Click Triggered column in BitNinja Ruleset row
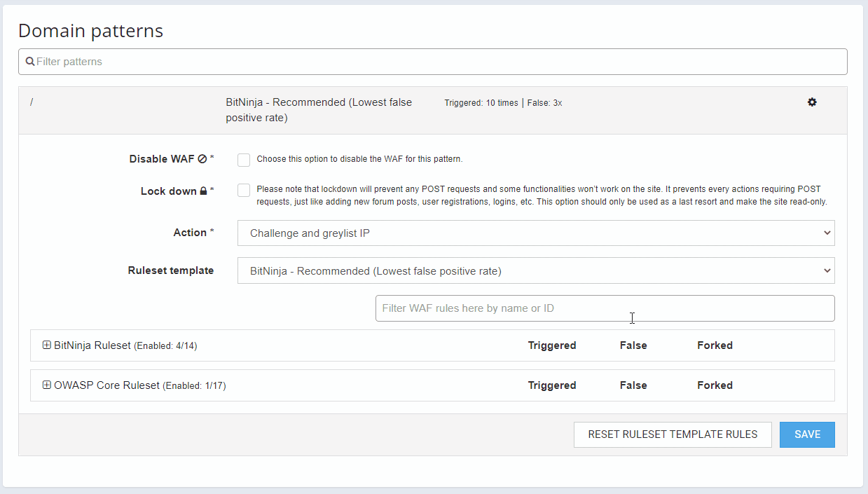Image resolution: width=868 pixels, height=494 pixels. [552, 345]
